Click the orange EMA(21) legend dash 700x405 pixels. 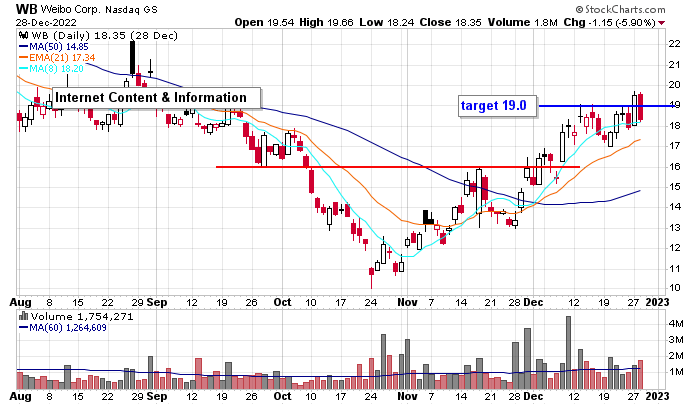[23, 58]
